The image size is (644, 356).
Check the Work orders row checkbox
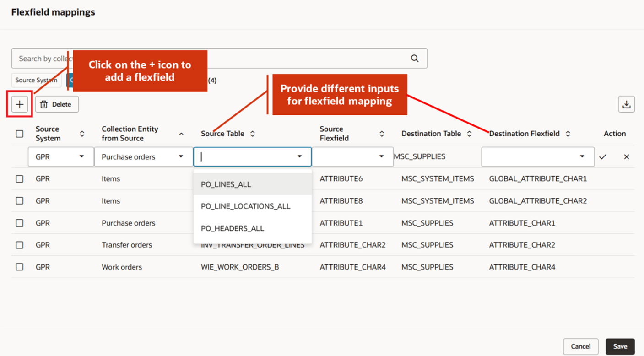point(19,267)
